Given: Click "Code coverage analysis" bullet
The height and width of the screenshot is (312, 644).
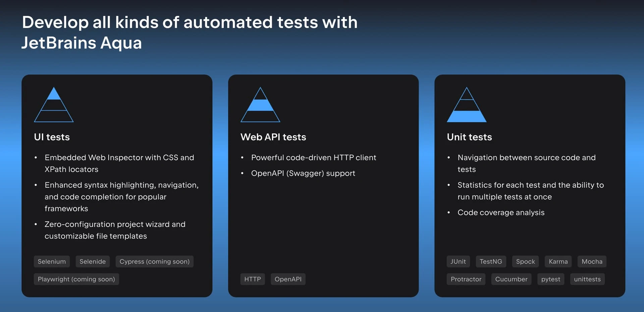Looking at the screenshot, I should pyautogui.click(x=501, y=213).
